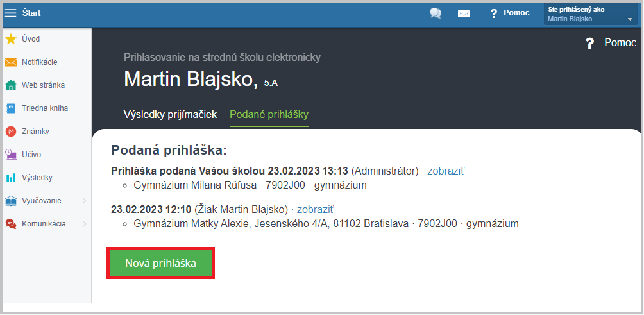This screenshot has width=644, height=315.
Task: Click the Notifikácie envelope icon
Action: pyautogui.click(x=11, y=62)
